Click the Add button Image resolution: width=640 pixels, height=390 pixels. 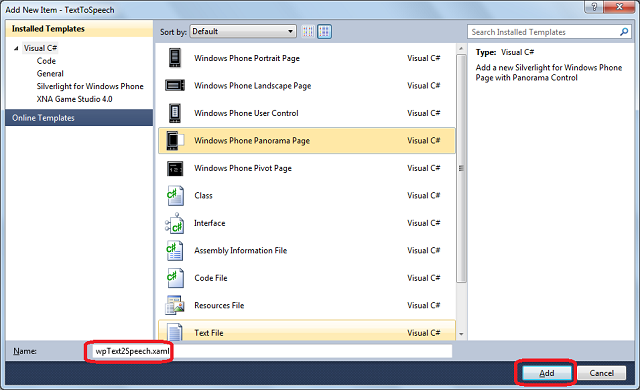click(547, 373)
